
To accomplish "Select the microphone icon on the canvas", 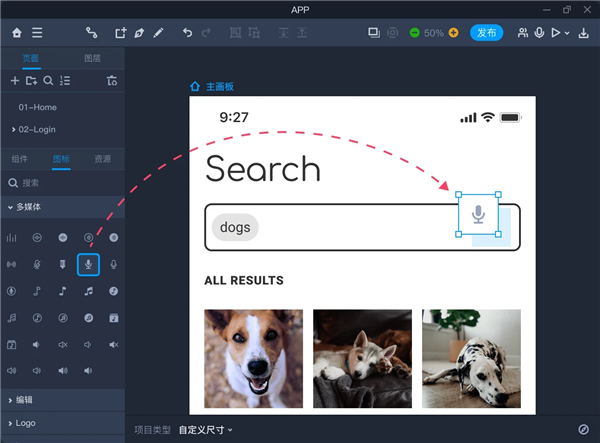I will point(478,214).
